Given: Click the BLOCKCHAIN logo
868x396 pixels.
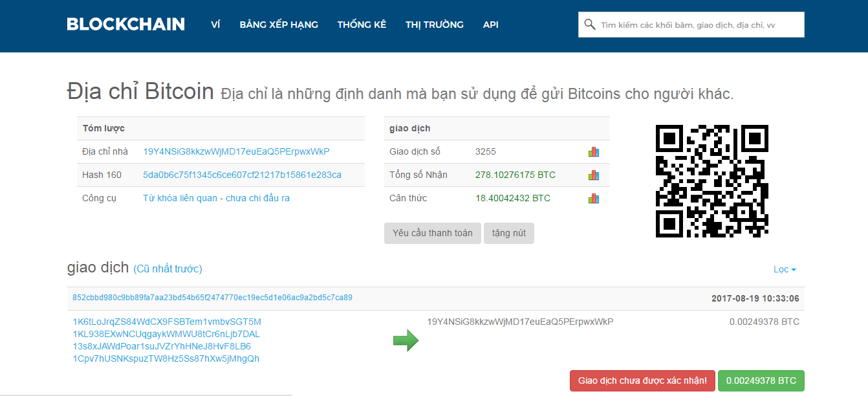Looking at the screenshot, I should pos(125,25).
